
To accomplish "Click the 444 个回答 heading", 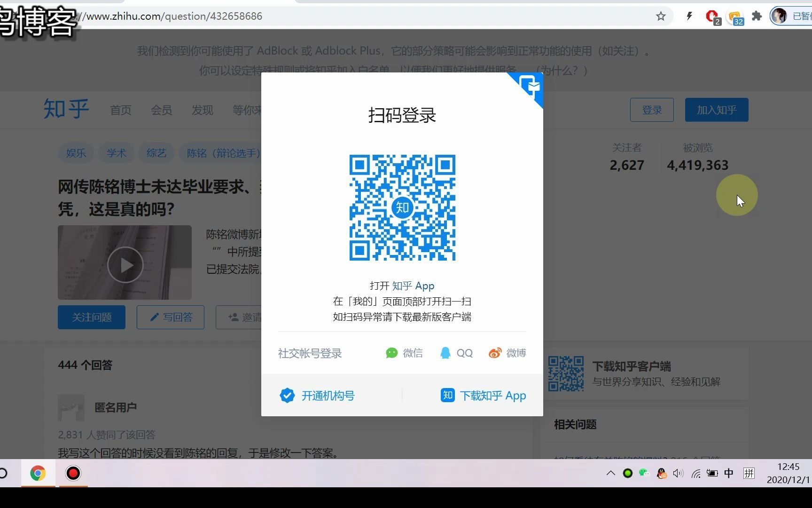I will click(85, 365).
